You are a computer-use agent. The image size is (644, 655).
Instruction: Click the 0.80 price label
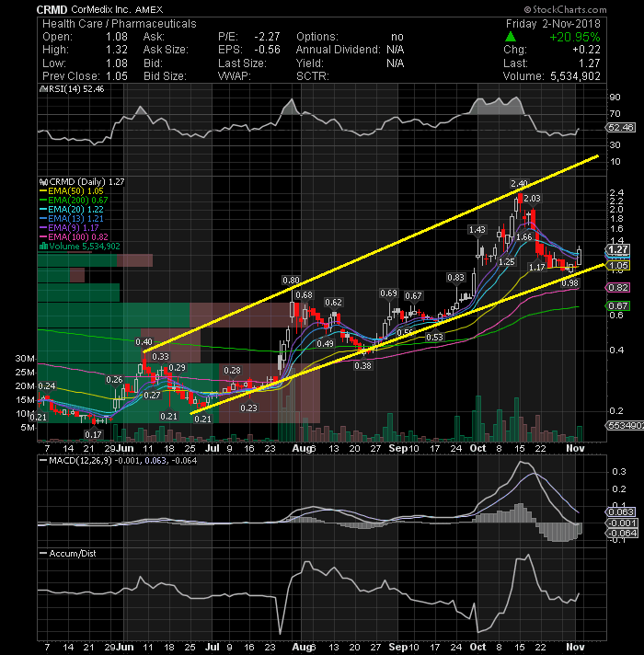point(291,281)
